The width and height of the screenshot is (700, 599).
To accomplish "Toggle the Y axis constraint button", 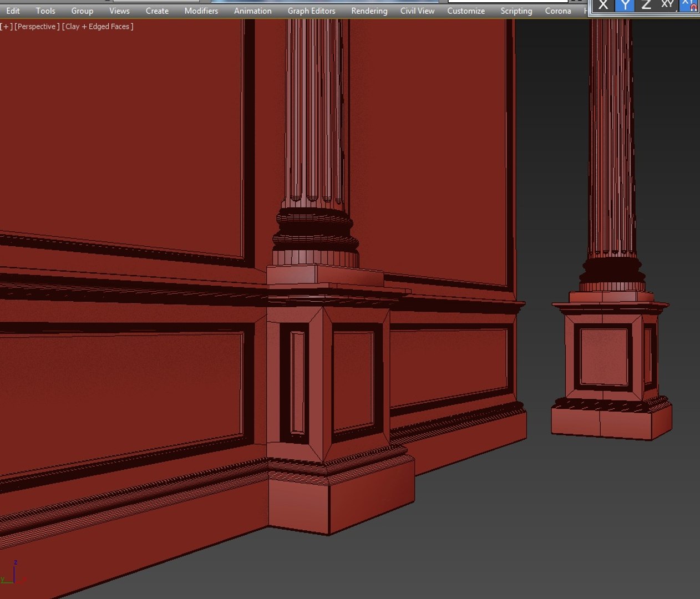I will [625, 6].
